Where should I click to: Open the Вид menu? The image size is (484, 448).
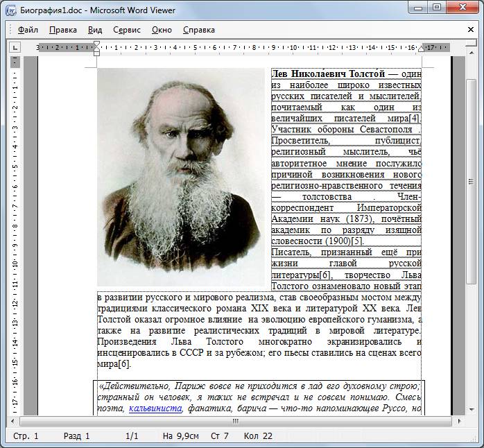click(95, 30)
